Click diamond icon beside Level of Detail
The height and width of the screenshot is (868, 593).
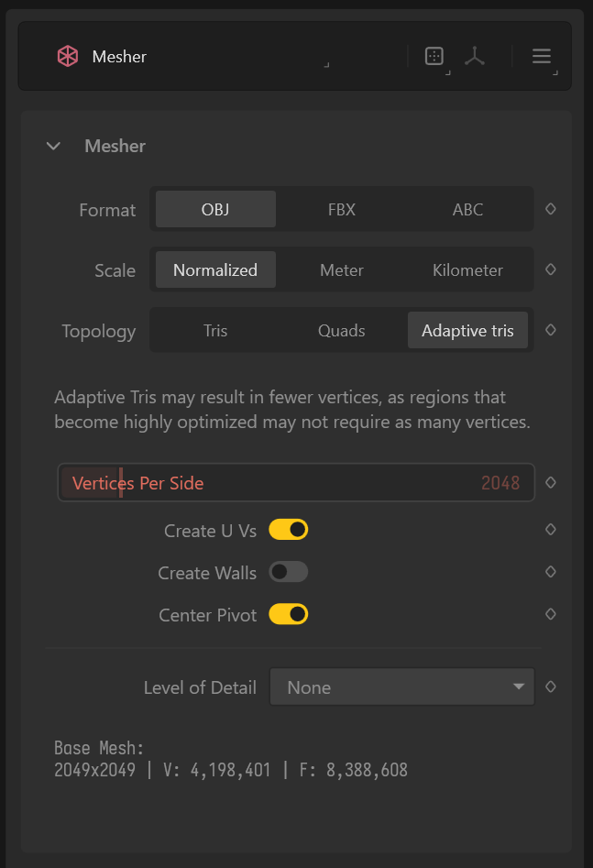tap(551, 686)
